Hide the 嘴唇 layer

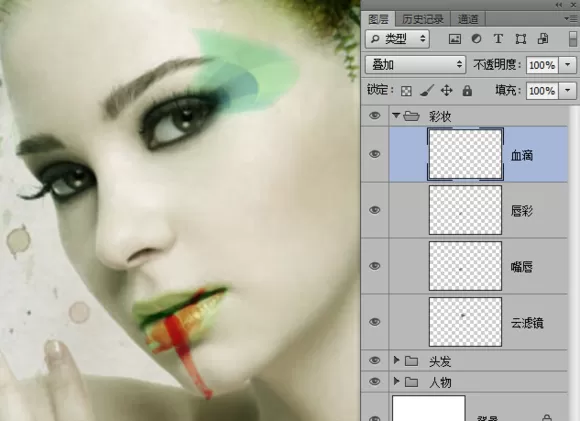(375, 266)
